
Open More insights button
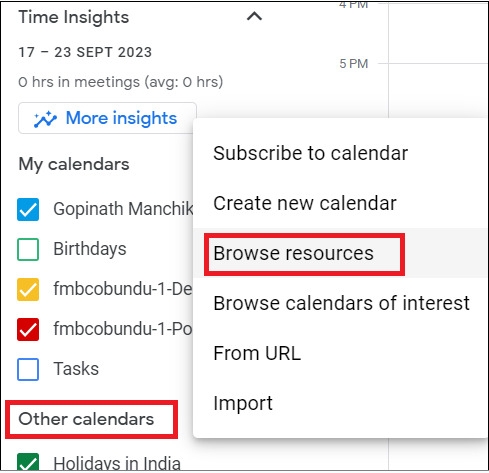coord(107,118)
